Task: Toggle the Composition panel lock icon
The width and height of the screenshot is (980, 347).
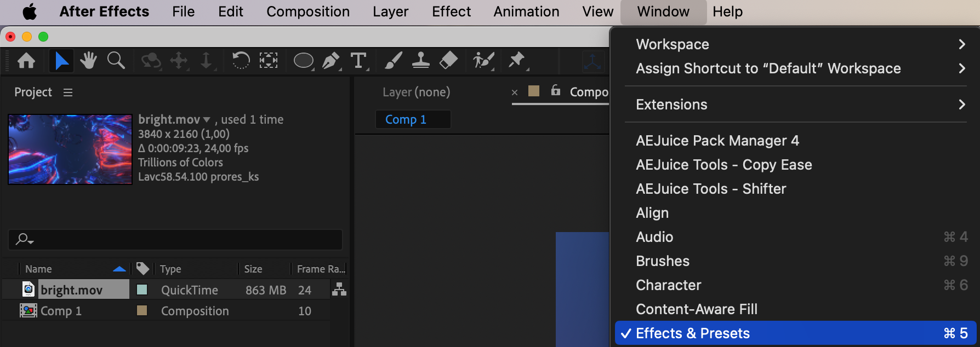Action: point(555,90)
